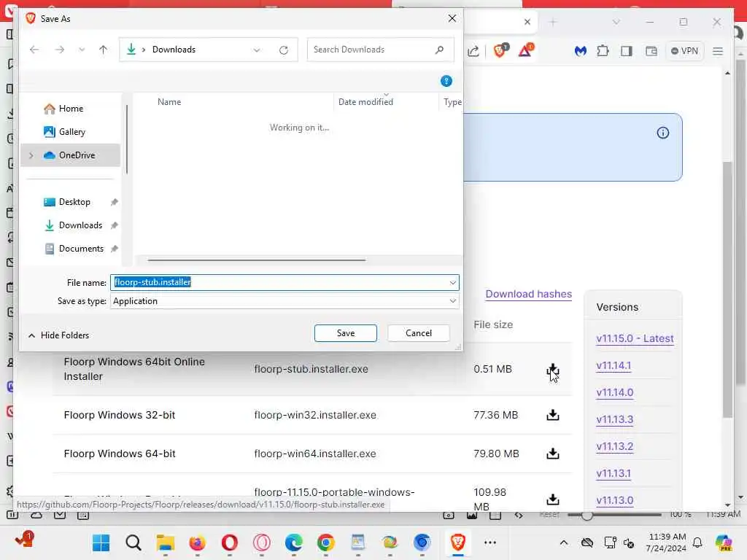
Task: Open version v11.13.1 link
Action: coord(613,473)
